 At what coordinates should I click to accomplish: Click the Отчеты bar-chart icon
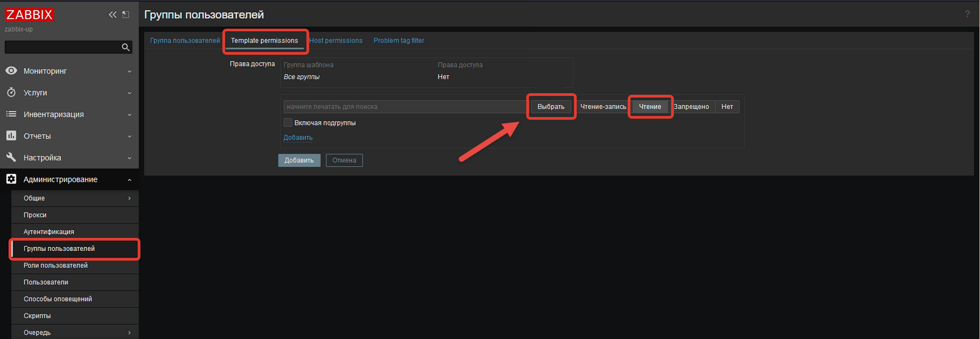11,136
